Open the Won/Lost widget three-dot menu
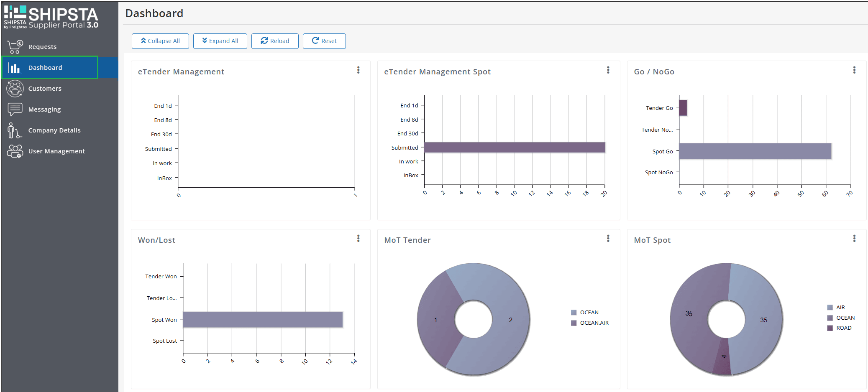Viewport: 868px width, 392px height. coord(358,239)
